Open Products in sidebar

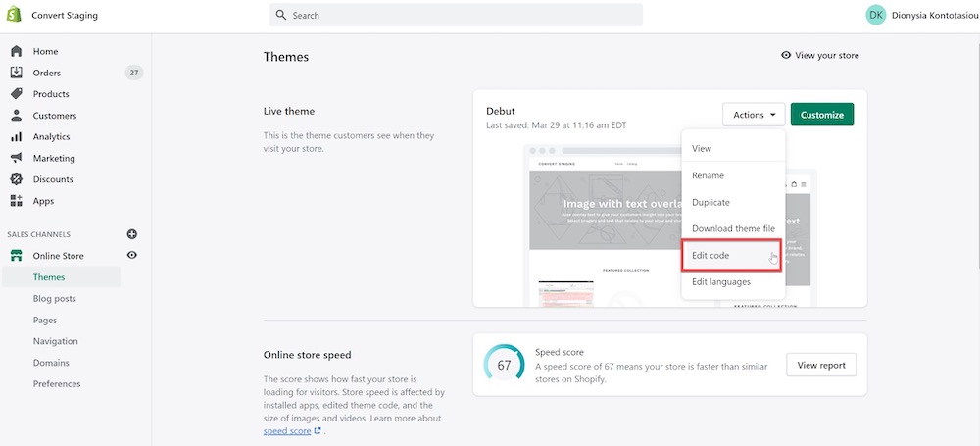[x=51, y=94]
